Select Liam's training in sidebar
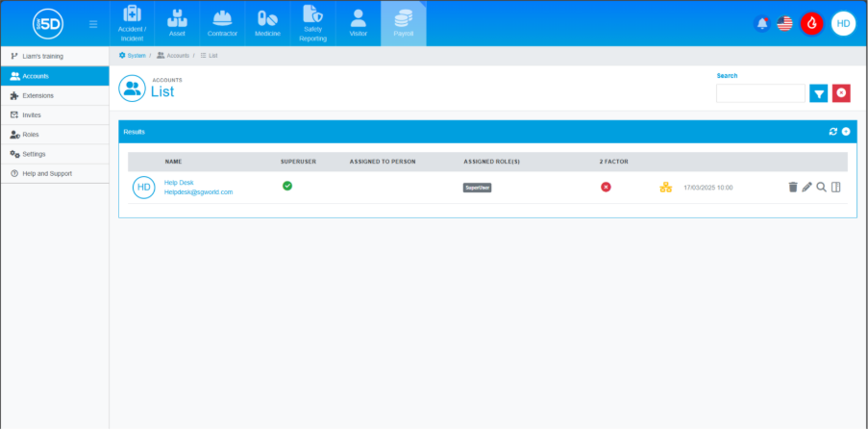 pos(55,56)
